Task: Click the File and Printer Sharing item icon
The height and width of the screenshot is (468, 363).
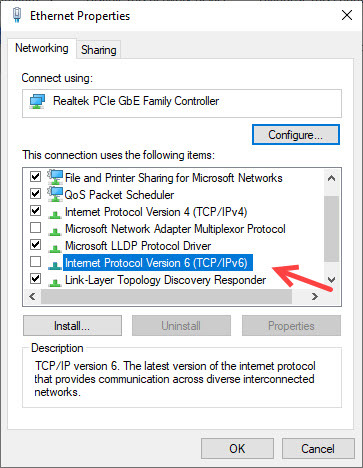Action: tap(55, 177)
